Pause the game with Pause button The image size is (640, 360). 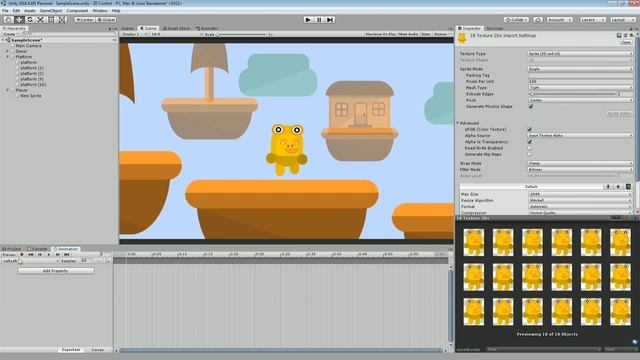[x=319, y=20]
